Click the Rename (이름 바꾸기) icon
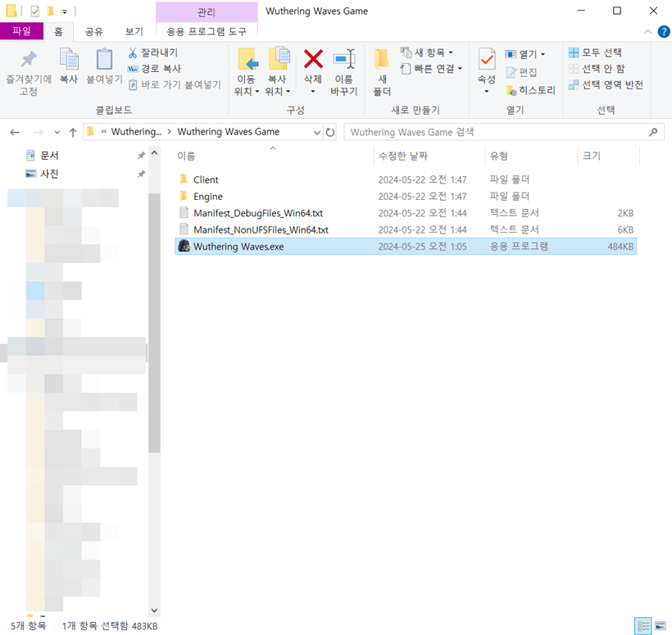The width and height of the screenshot is (672, 635). point(344,59)
